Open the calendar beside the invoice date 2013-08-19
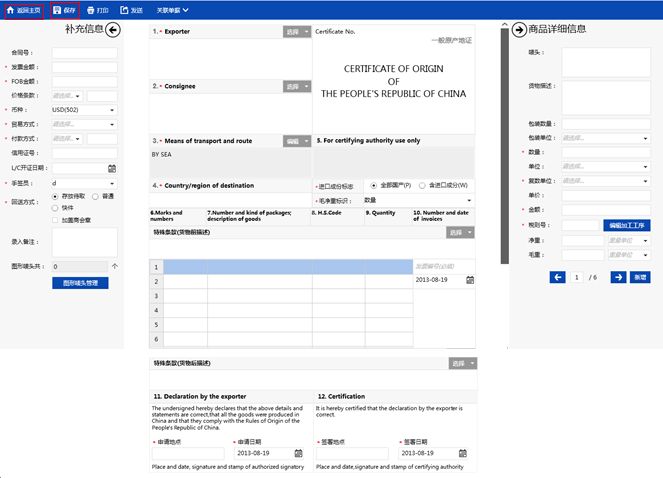Image resolution: width=663 pixels, height=478 pixels. click(x=470, y=280)
